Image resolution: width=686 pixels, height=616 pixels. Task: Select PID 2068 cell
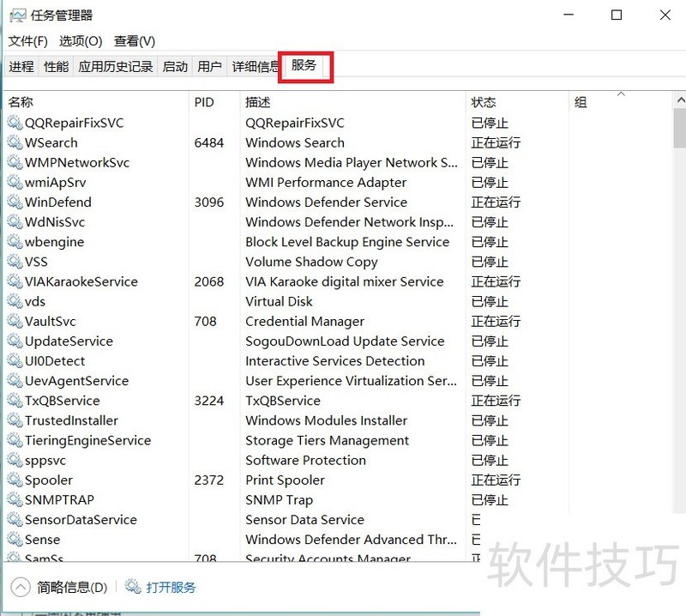click(x=209, y=281)
